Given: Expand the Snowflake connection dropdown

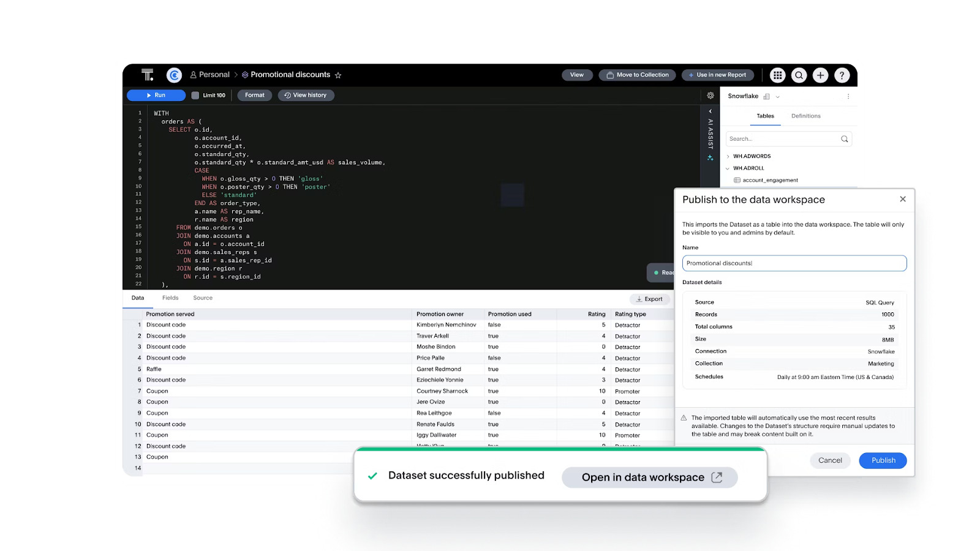Looking at the screenshot, I should point(778,97).
